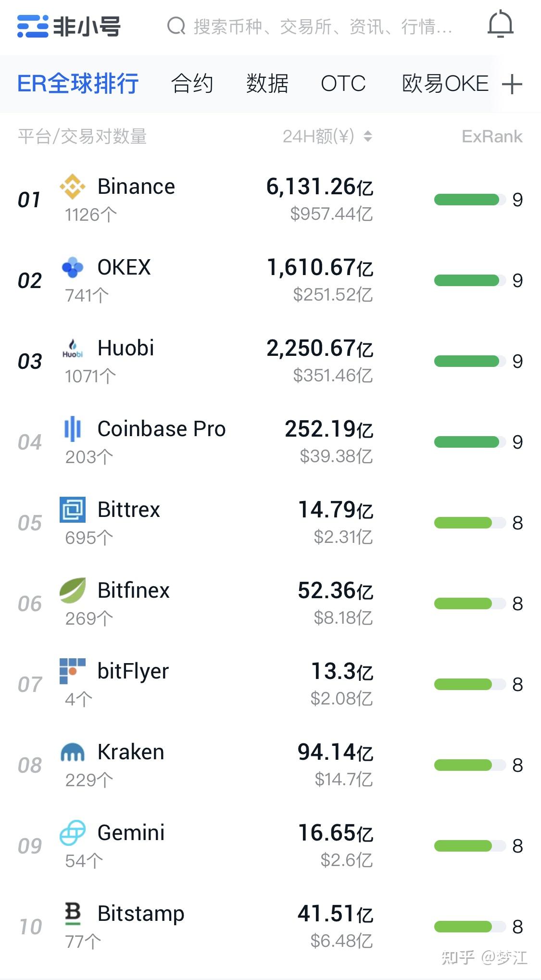Screen dimensions: 541x980
Task: Open the Bitfinex leaf logo
Action: (73, 591)
